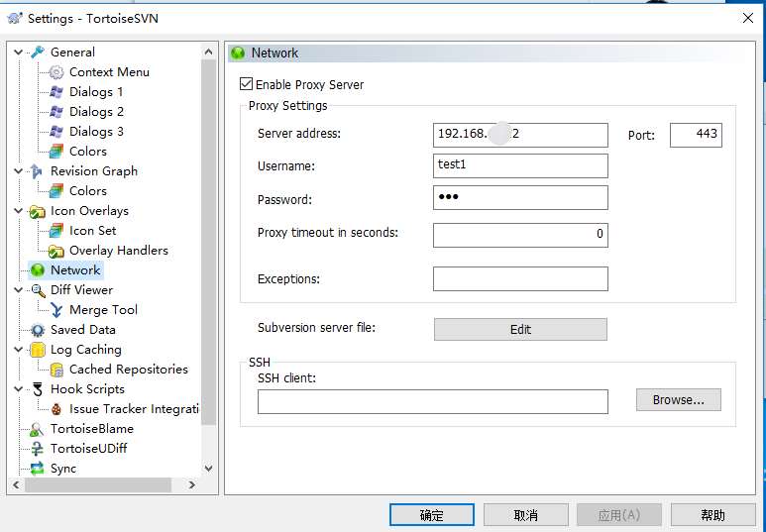The image size is (766, 532).
Task: Click Browse for SSH client
Action: pyautogui.click(x=678, y=400)
